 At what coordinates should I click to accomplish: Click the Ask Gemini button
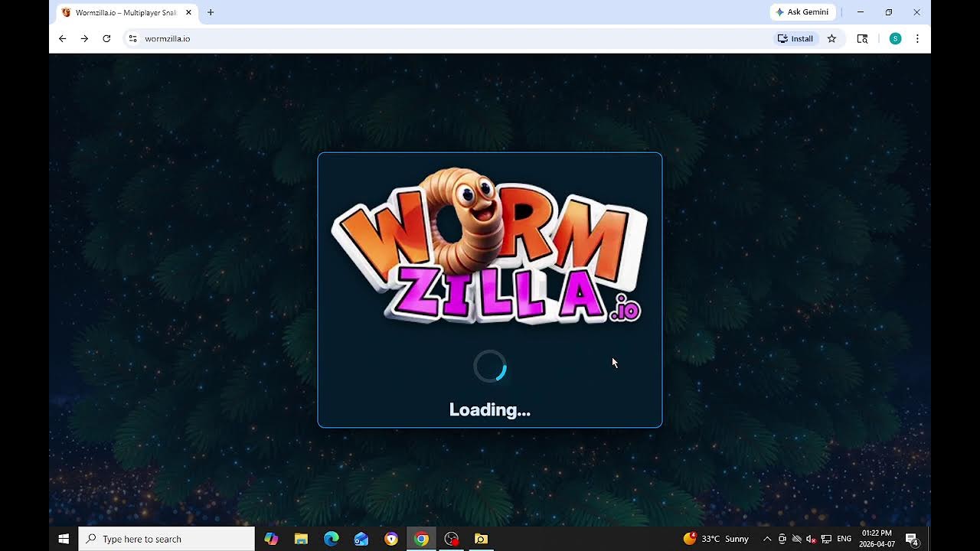(802, 12)
